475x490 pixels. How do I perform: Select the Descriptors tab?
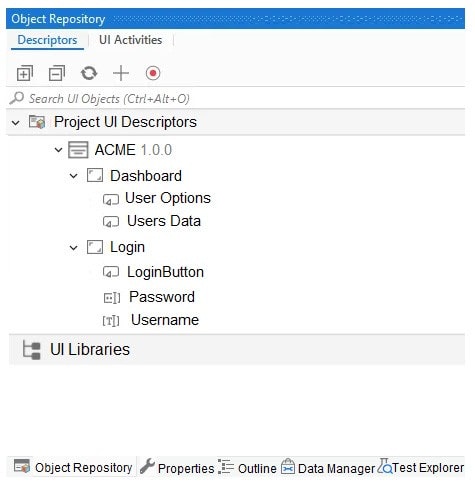pyautogui.click(x=47, y=40)
